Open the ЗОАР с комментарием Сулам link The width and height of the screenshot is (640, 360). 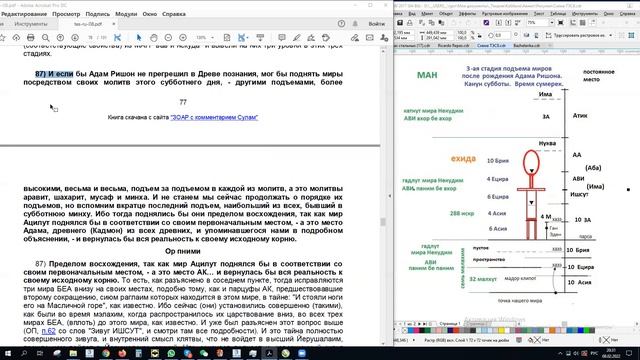(x=214, y=117)
